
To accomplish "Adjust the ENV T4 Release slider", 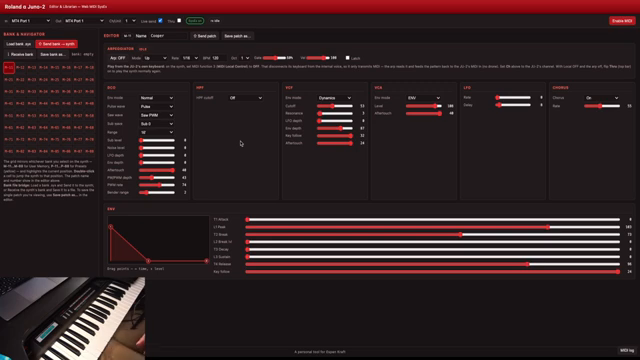I will pyautogui.click(x=433, y=264).
